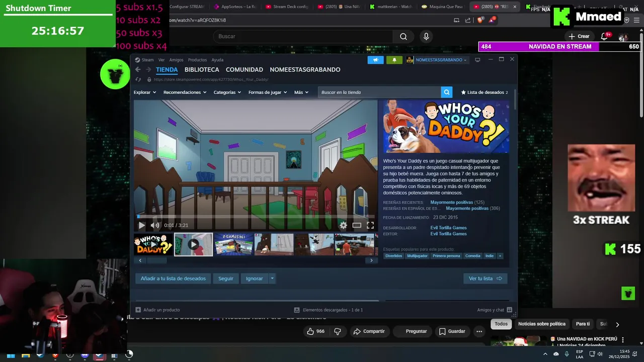Switch to the COMUNIDAD tab
Viewport: 644px width, 362px height.
[244, 70]
